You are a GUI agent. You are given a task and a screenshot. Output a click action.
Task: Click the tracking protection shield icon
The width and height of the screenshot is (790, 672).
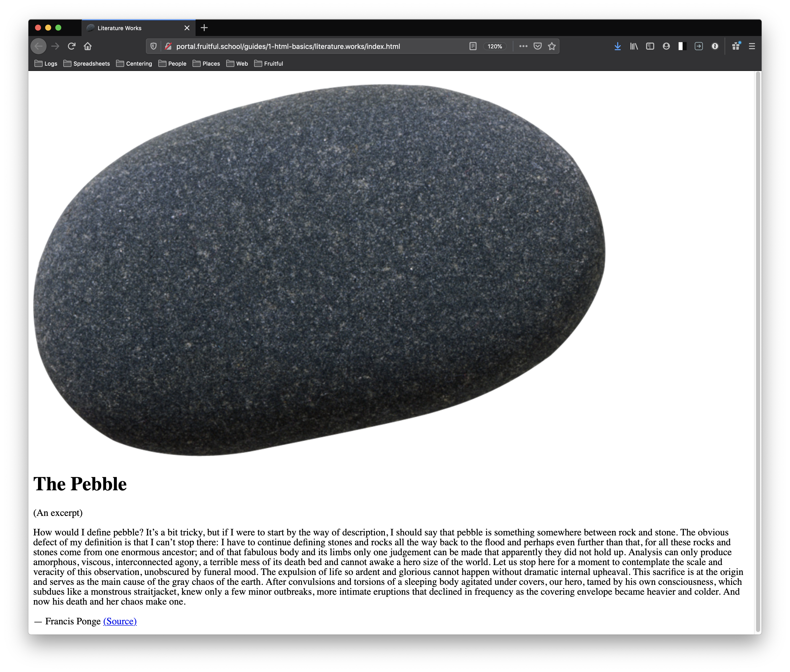tap(154, 46)
